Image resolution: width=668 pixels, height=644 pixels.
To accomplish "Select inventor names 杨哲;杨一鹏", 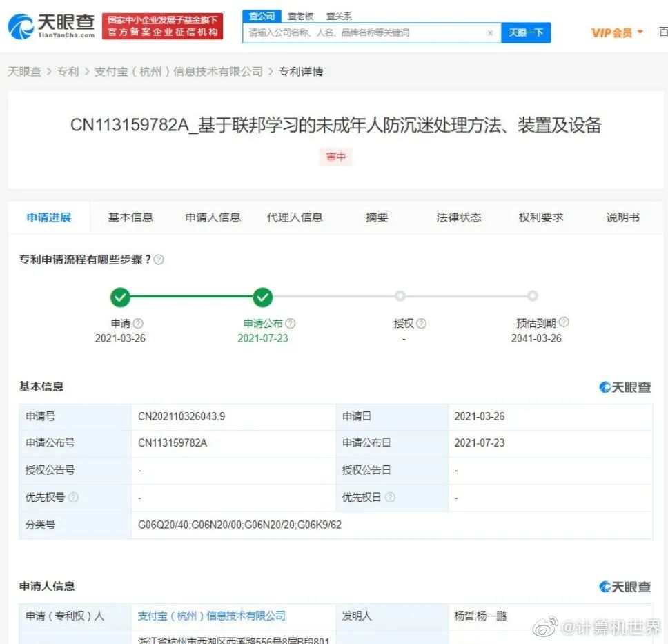I will click(x=480, y=616).
